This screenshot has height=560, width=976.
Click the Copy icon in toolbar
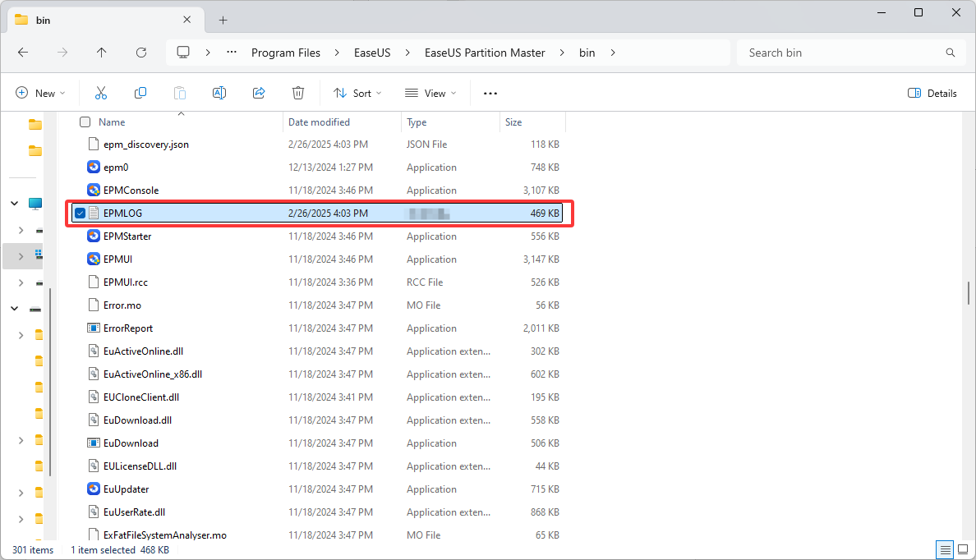[140, 94]
